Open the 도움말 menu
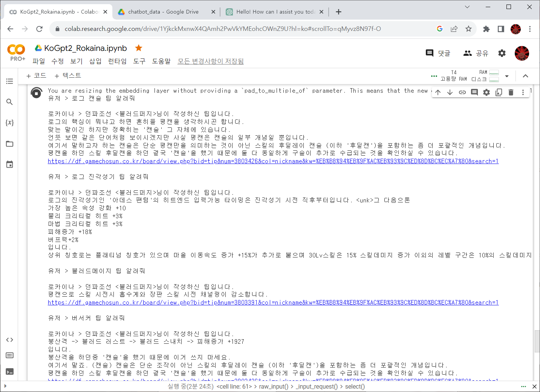Screen dimensions: 540x392 coord(161,61)
